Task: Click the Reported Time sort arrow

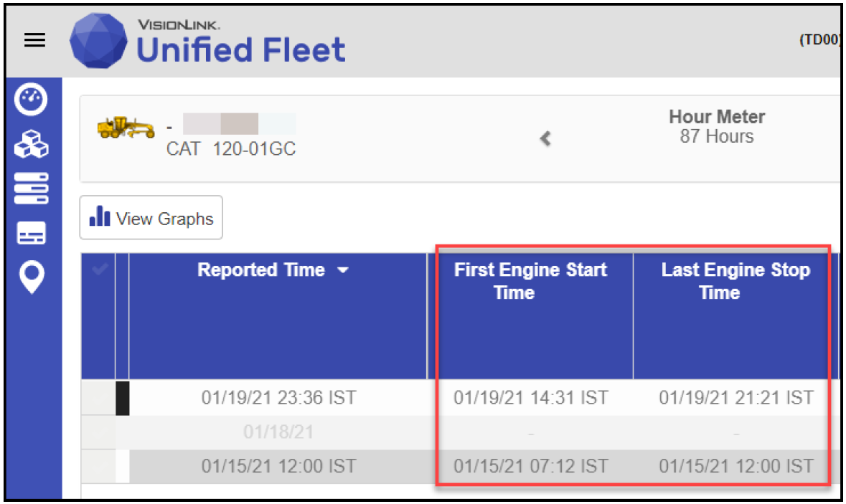Action: 343,270
